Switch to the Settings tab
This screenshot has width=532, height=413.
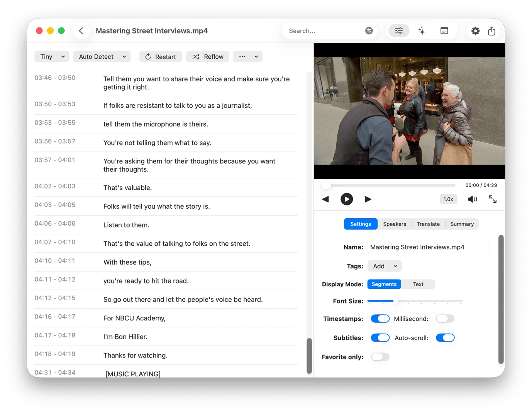coord(361,224)
